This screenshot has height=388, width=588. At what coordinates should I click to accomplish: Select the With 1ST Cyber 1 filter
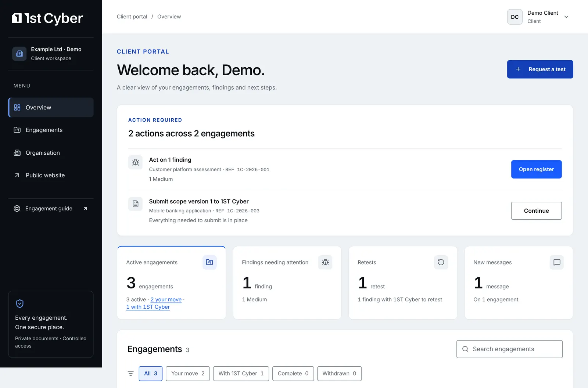pyautogui.click(x=241, y=374)
